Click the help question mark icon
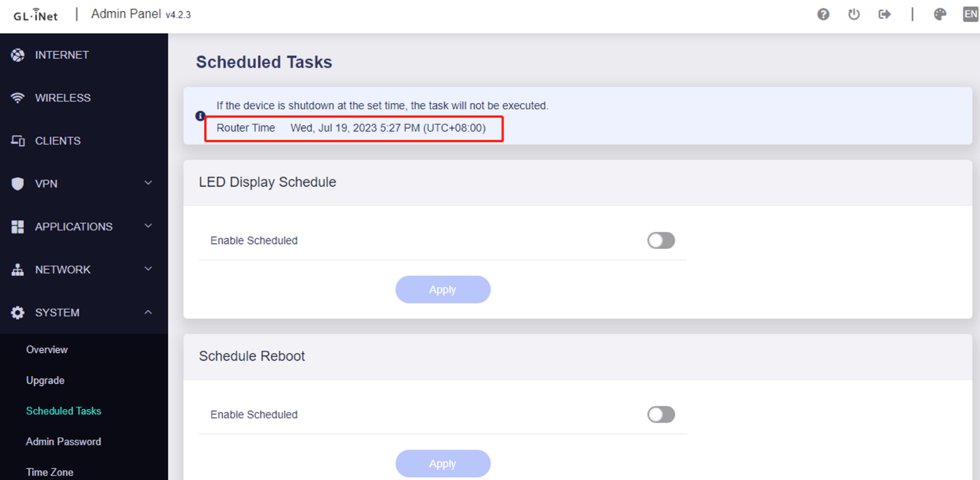980x480 pixels. (x=823, y=14)
